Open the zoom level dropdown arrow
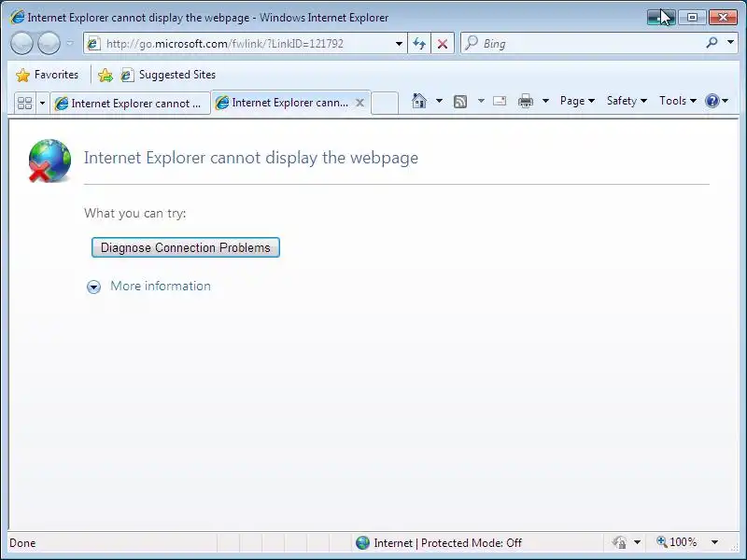 tap(714, 542)
